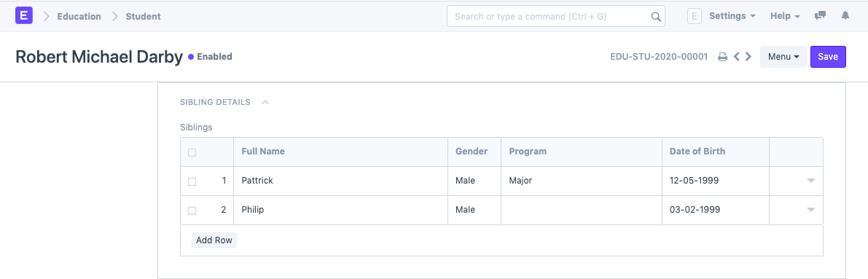Click the user avatar E icon
The width and height of the screenshot is (868, 279).
pos(694,16)
